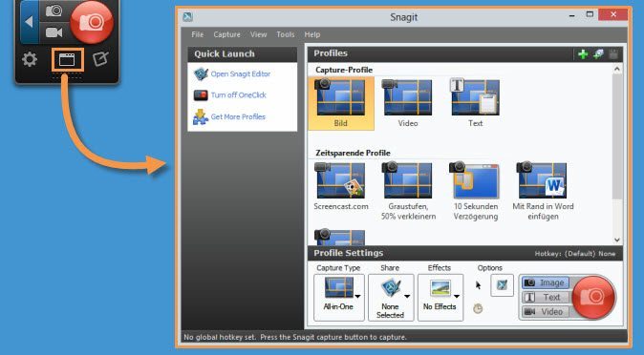The image size is (644, 355).
Task: Open the Capture menu
Action: pyautogui.click(x=226, y=34)
